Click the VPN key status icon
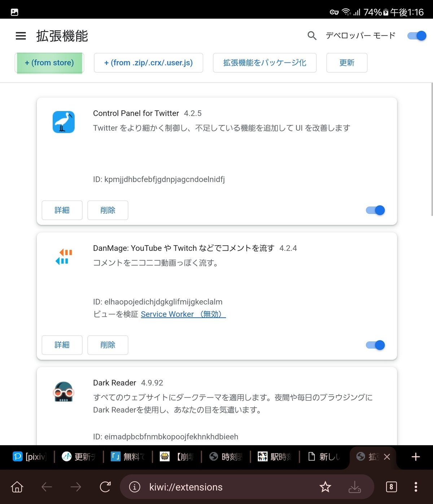Image resolution: width=433 pixels, height=504 pixels. click(334, 12)
